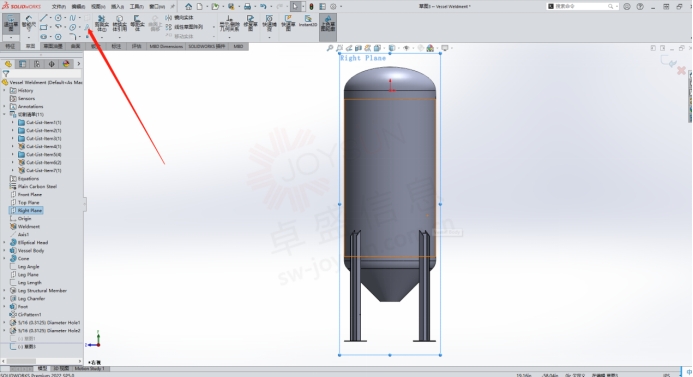Open the 文件 menu
693x377 pixels.
click(x=59, y=7)
